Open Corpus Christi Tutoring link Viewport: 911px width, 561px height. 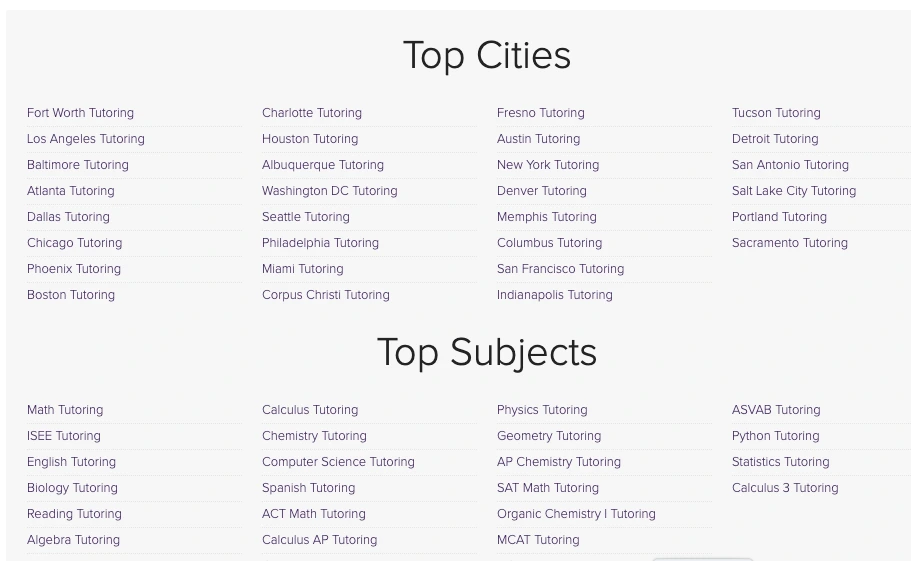tap(325, 295)
